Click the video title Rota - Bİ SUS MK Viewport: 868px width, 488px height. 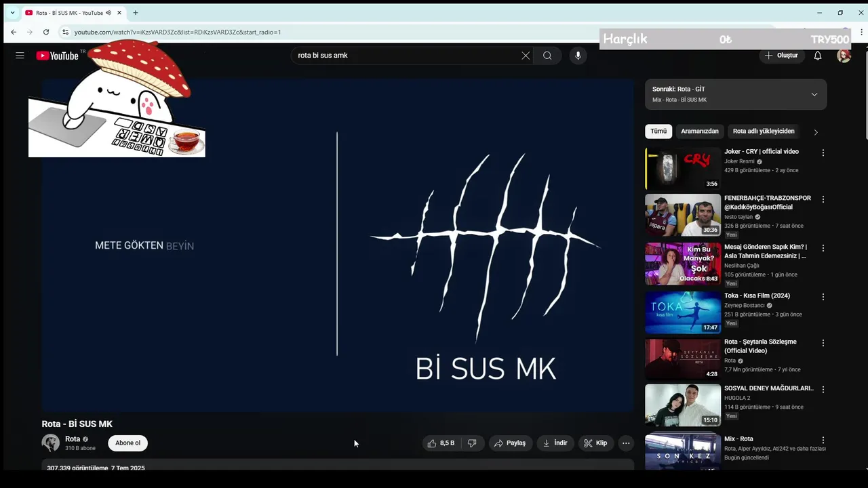(x=77, y=424)
